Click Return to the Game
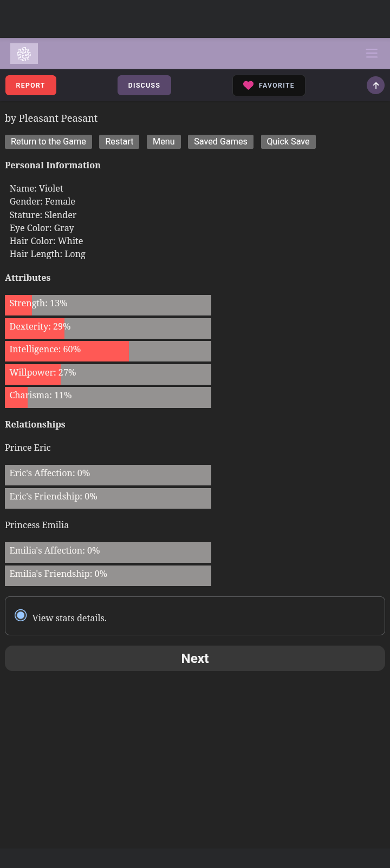The image size is (390, 868). point(48,142)
